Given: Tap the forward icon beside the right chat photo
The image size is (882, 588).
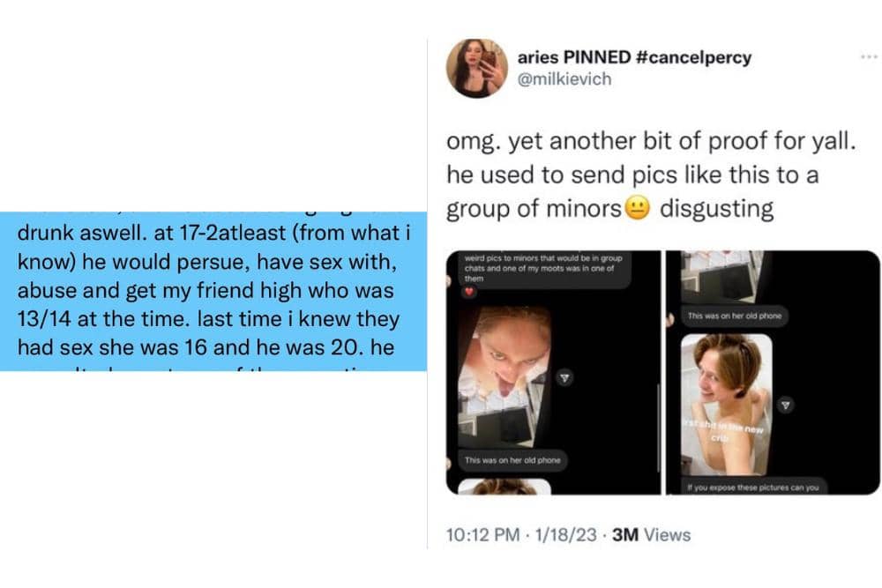Looking at the screenshot, I should tap(787, 406).
